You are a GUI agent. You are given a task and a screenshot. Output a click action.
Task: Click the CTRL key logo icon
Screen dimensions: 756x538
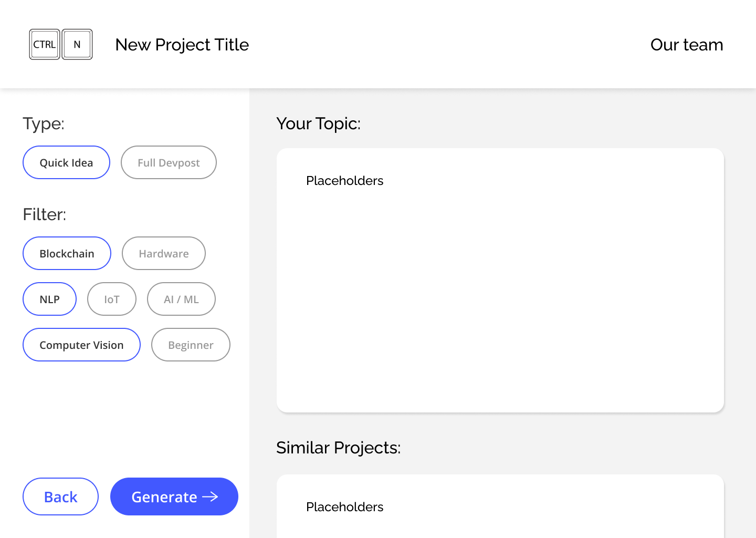point(45,45)
